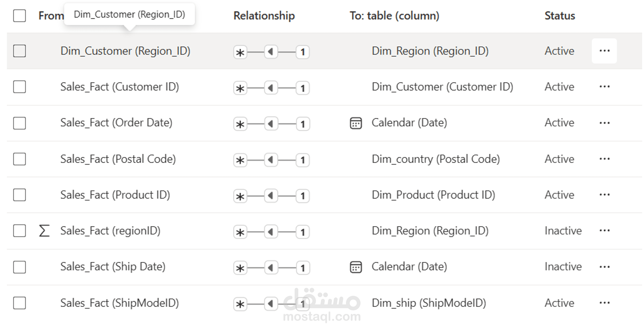644x330 pixels.
Task: Open more options for Sales_Fact (Postal Code) row
Action: [604, 159]
